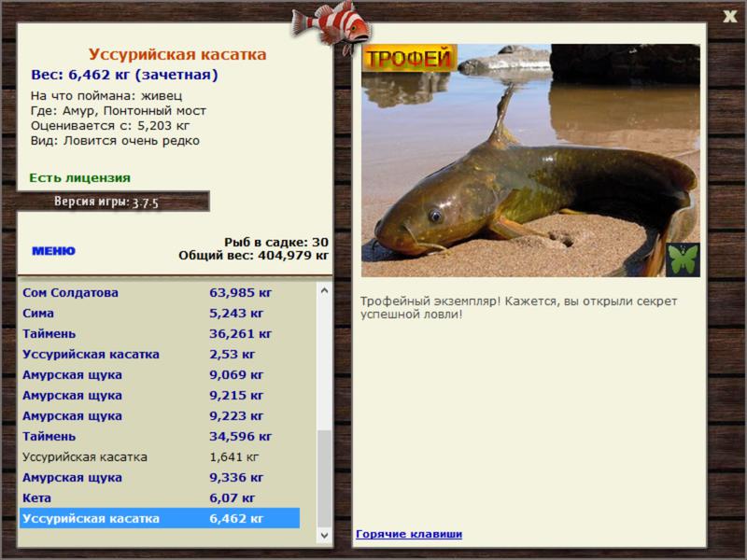This screenshot has width=747, height=560.
Task: Select Таймень weighing 34,596 кг
Action: tap(160, 436)
